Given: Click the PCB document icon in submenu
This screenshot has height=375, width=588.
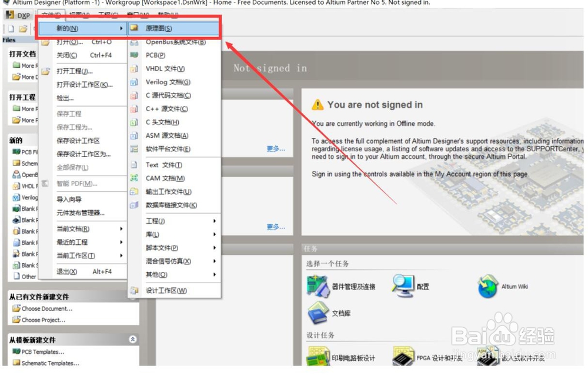Looking at the screenshot, I should (134, 55).
